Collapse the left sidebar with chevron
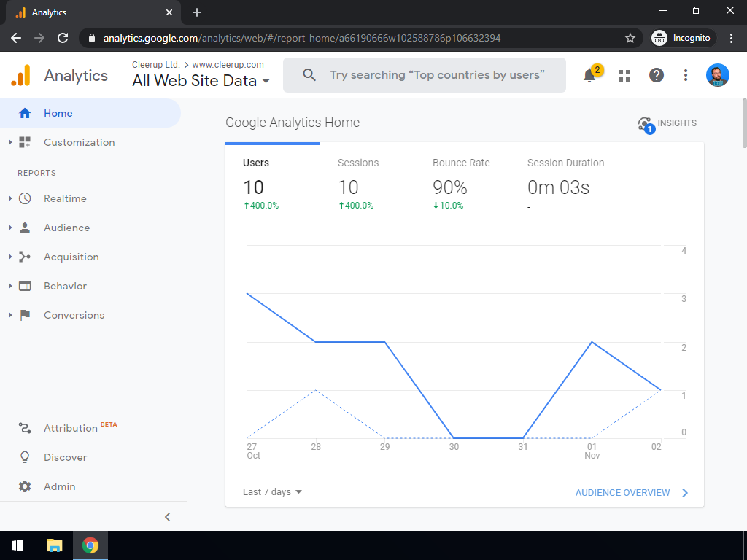Image resolution: width=747 pixels, height=560 pixels. pos(167,517)
